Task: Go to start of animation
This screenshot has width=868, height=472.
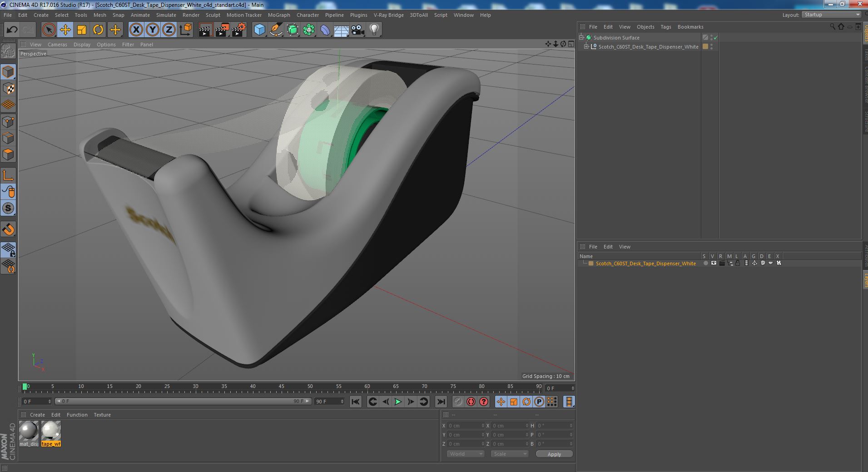Action: point(356,402)
